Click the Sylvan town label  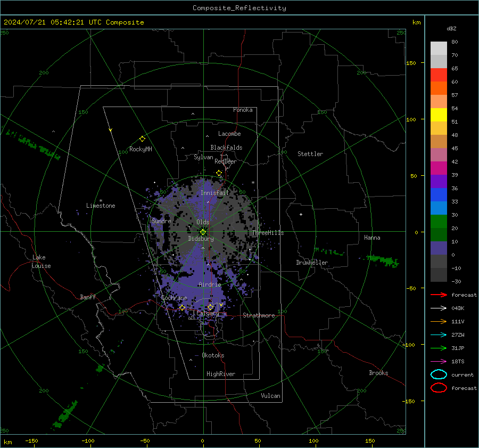pos(203,157)
